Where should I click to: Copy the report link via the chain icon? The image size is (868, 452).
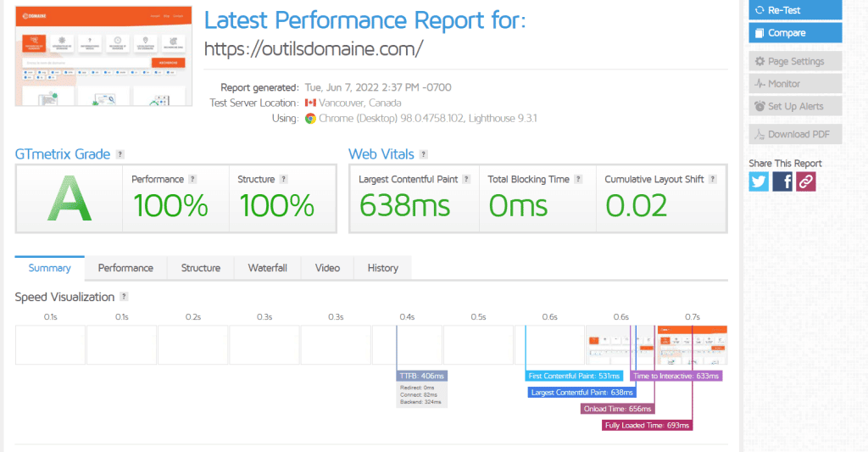point(806,181)
